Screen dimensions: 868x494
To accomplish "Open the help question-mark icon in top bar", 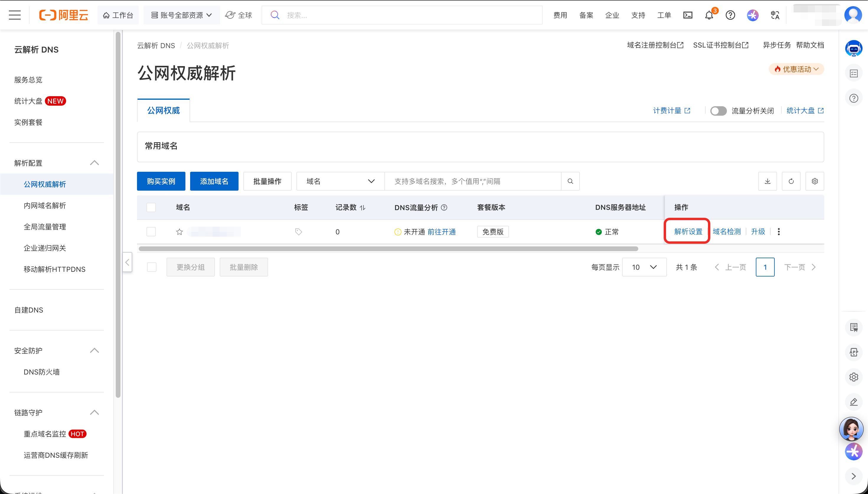I will tap(730, 15).
